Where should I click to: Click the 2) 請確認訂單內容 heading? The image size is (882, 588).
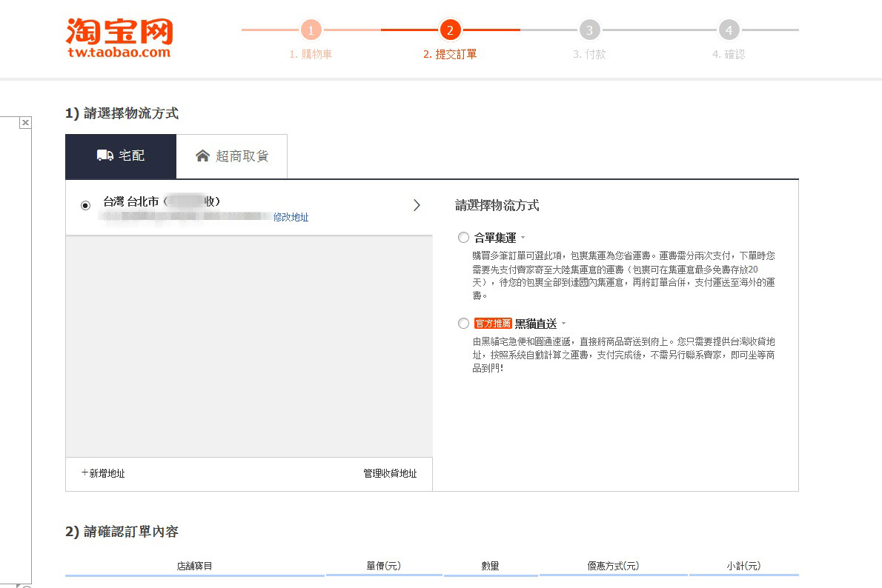coord(122,532)
